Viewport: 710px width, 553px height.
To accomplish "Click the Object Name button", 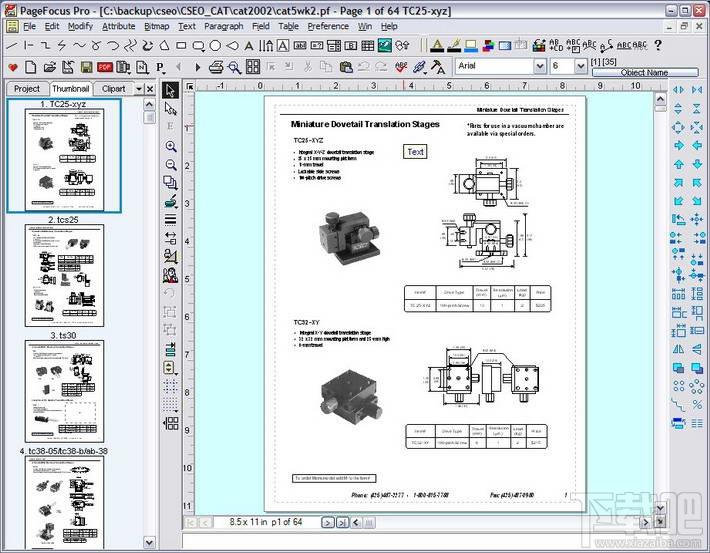I will click(645, 72).
